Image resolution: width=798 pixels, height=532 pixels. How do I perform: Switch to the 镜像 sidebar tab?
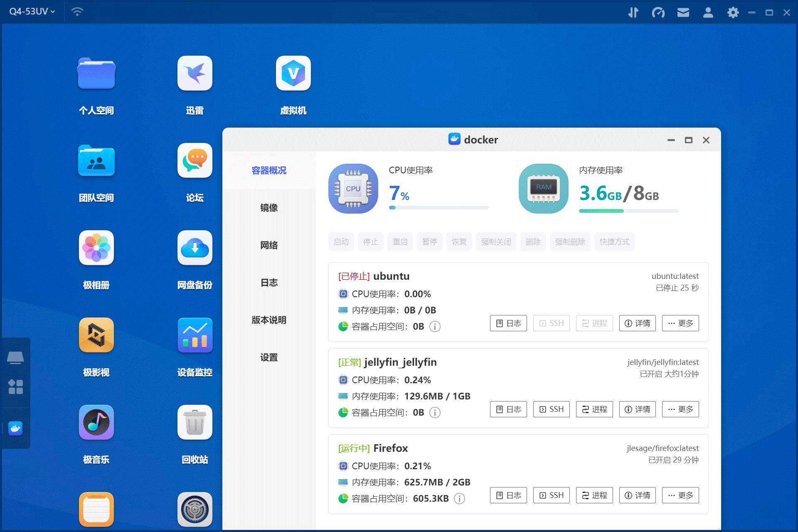coord(269,208)
